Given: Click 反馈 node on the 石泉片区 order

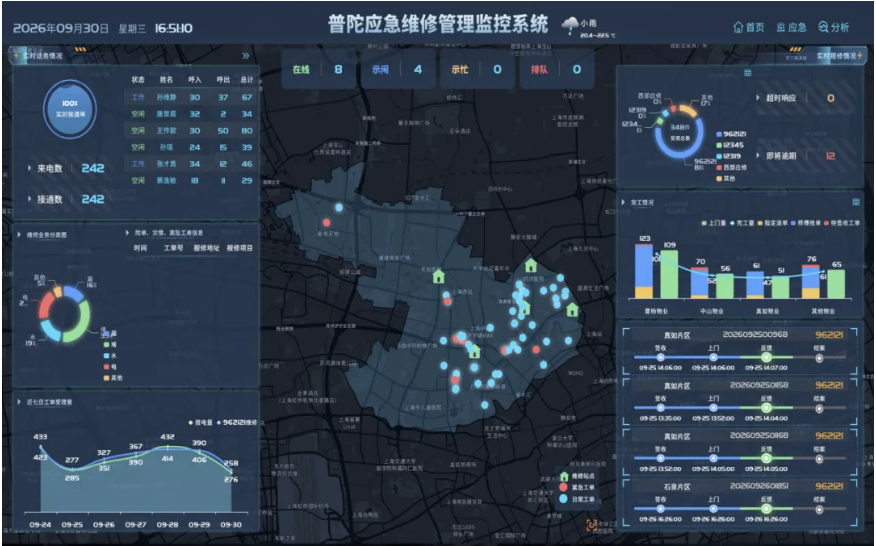Looking at the screenshot, I should 766,509.
